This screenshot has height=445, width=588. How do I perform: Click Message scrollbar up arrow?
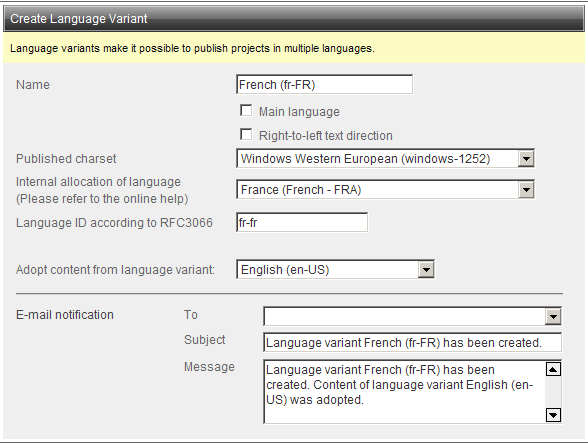coord(554,369)
